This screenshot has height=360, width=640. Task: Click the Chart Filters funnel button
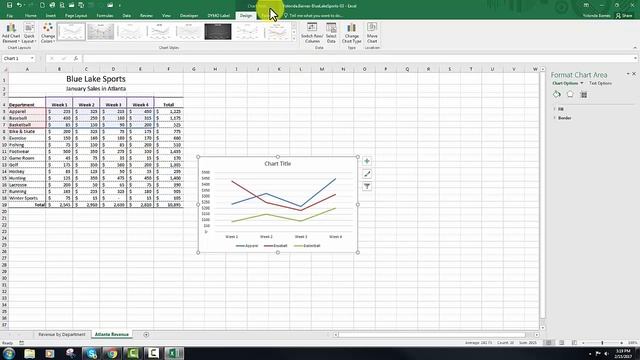[x=367, y=187]
